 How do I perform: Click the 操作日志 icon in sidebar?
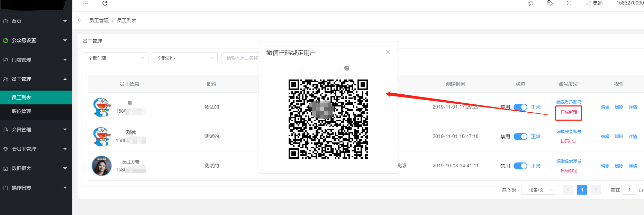click(6, 188)
